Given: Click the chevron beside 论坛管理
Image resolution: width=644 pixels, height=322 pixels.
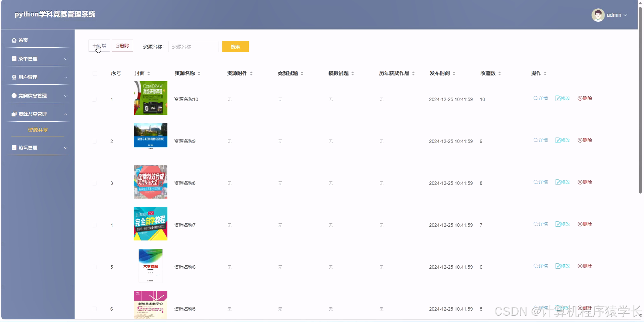Looking at the screenshot, I should (66, 148).
